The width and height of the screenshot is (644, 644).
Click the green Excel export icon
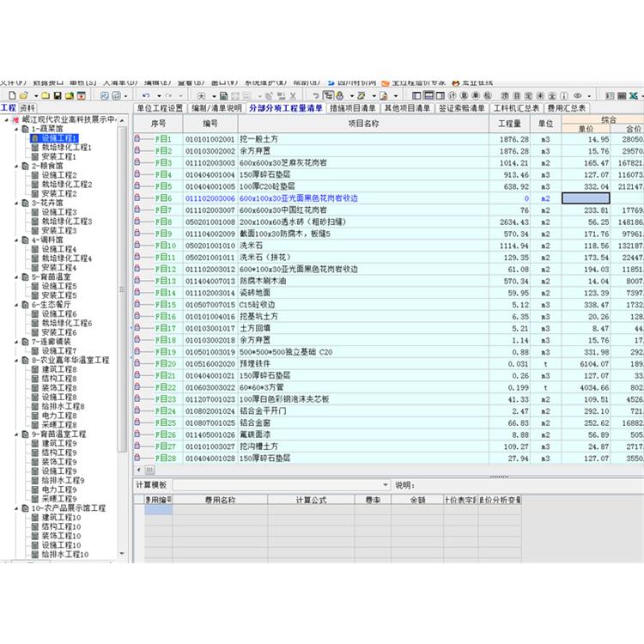click(634, 95)
